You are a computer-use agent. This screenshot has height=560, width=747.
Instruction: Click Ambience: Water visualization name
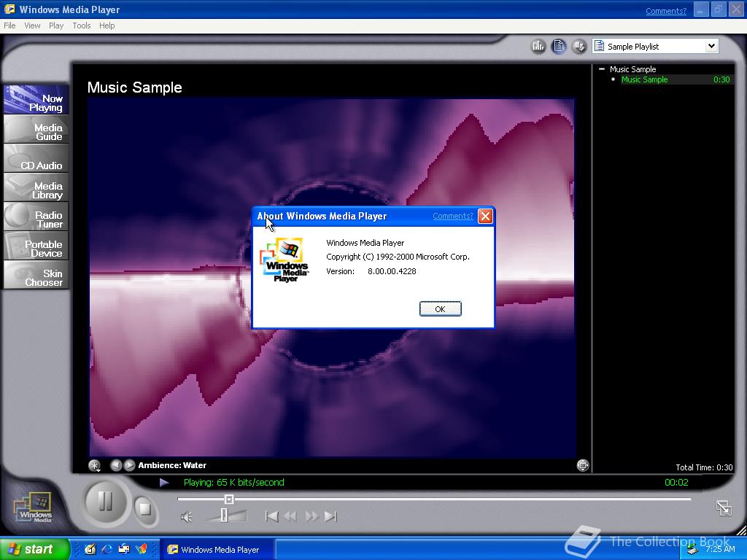tap(172, 465)
